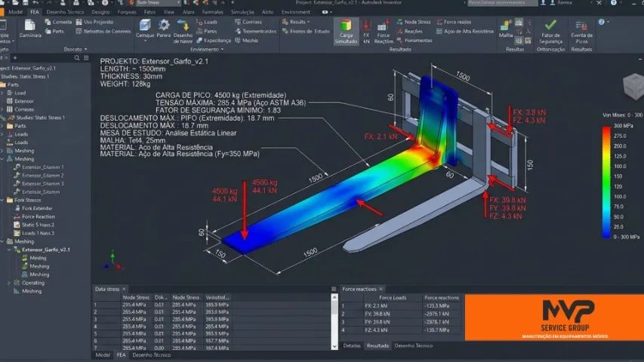Click the Cemque cube icon
The image size is (644, 362).
(145, 25)
